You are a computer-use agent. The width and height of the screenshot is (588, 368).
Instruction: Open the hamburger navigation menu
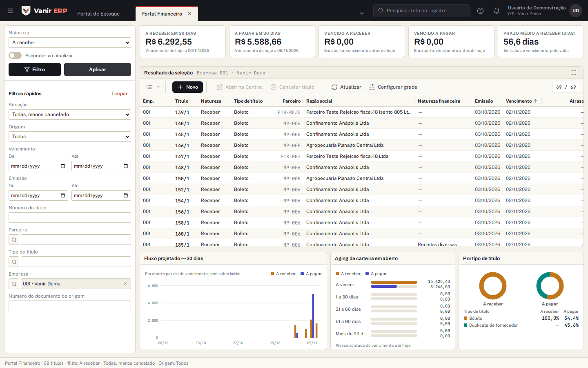click(11, 11)
